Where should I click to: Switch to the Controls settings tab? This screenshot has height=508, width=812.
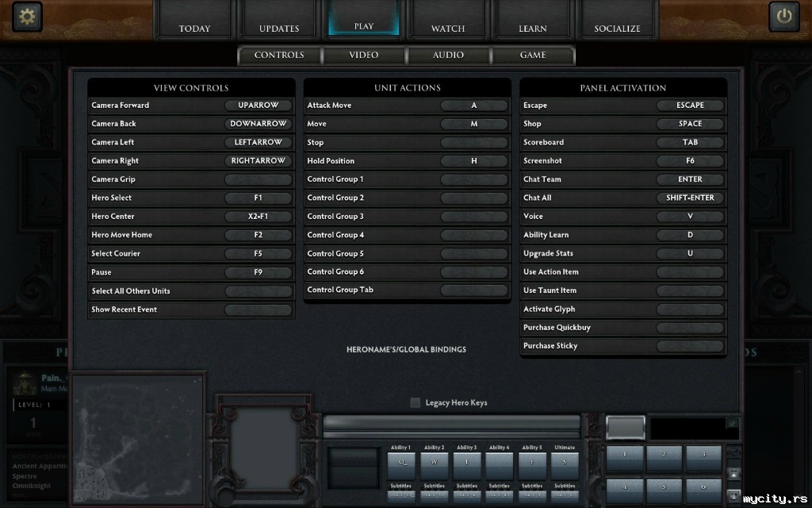click(x=279, y=55)
